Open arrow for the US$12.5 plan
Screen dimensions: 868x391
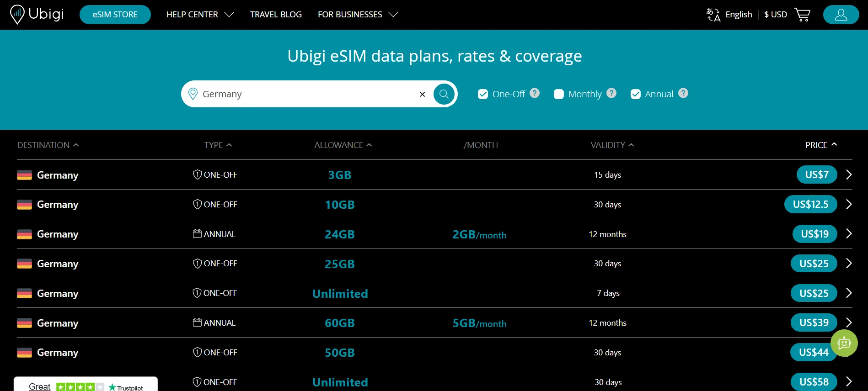point(849,204)
